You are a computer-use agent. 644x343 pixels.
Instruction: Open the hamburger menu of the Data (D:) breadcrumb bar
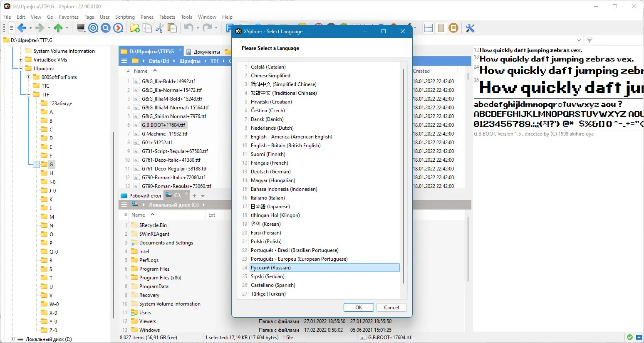124,61
